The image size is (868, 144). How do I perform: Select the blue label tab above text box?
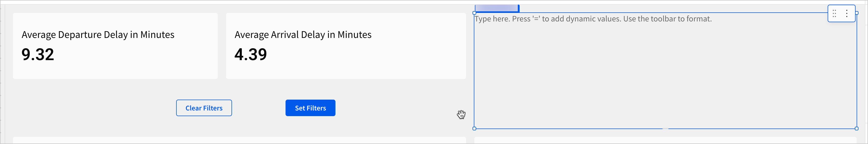[x=497, y=8]
